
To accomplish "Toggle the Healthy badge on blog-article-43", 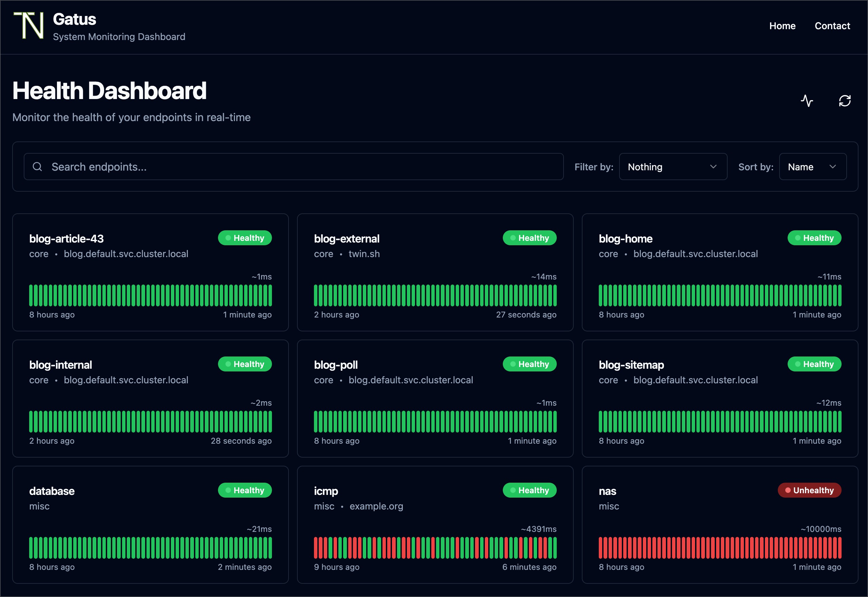I will tap(245, 237).
